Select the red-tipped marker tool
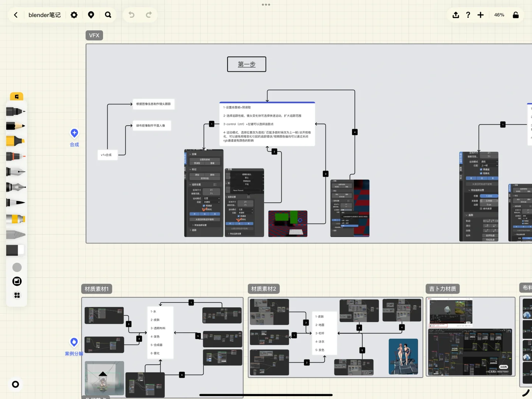 pos(16,156)
